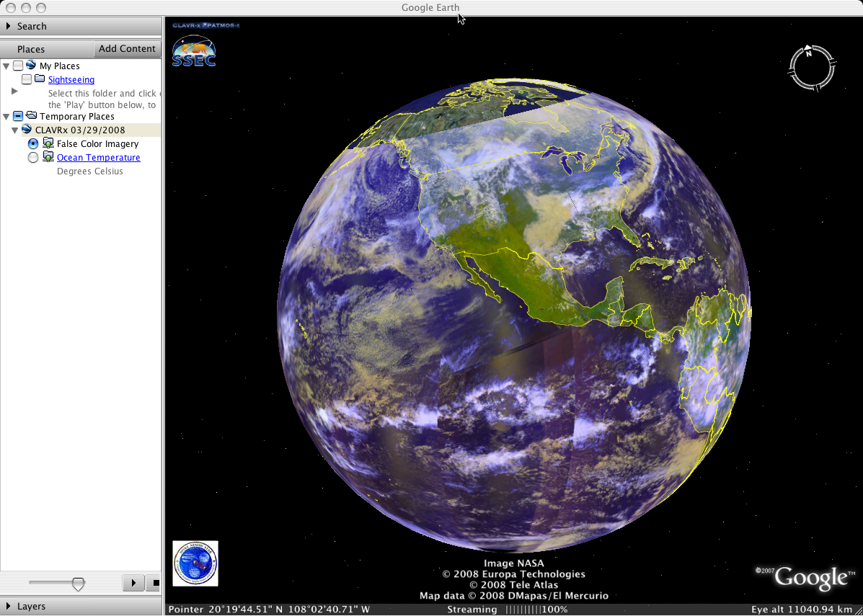Click the Streaming 100% status indicator

(508, 610)
